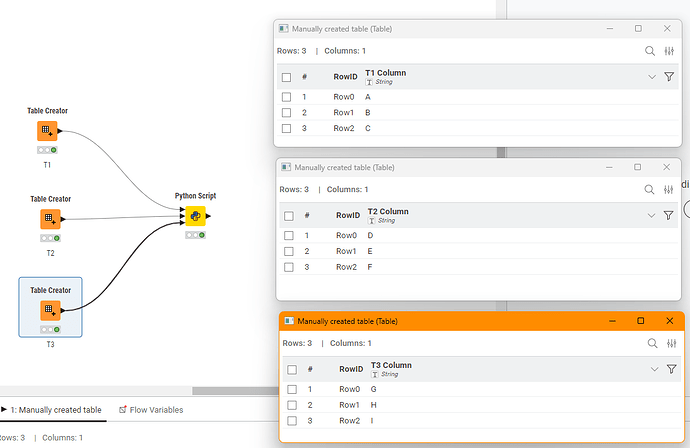This screenshot has height=448, width=690.
Task: Click the horizontal scrollbar under the workflow canvas
Action: click(230, 390)
